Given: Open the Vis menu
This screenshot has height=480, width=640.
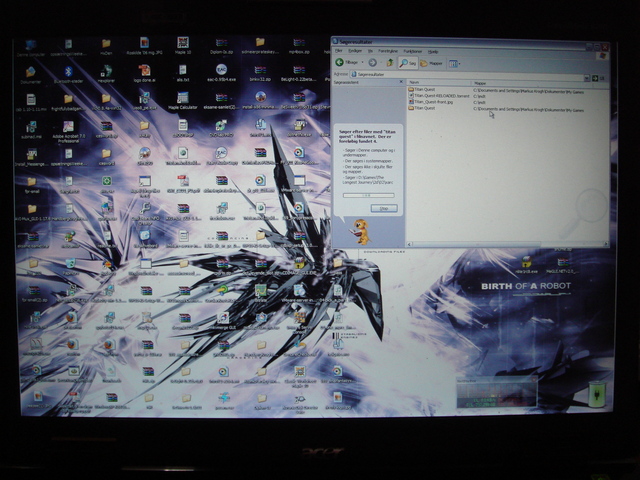Looking at the screenshot, I should coord(370,51).
